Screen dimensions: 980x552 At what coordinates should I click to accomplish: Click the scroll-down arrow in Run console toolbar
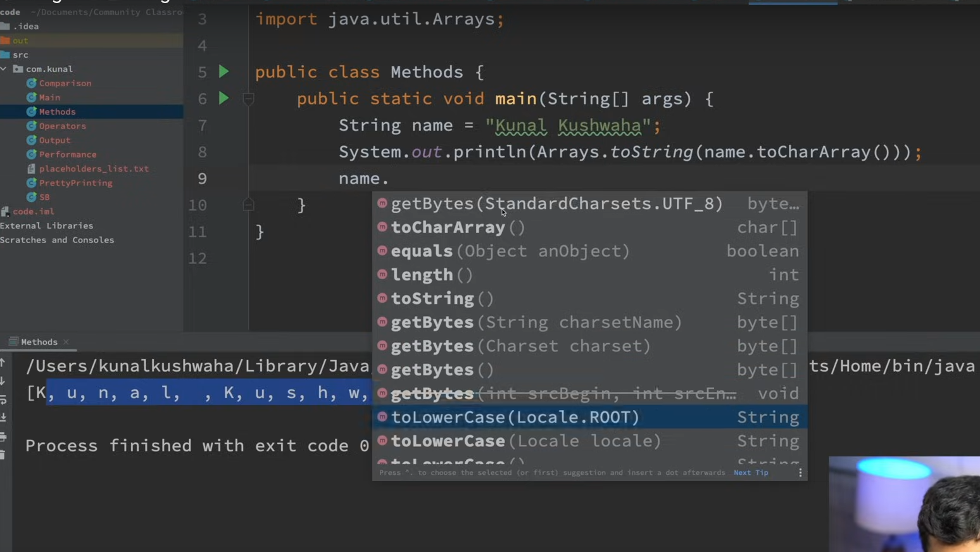3,381
